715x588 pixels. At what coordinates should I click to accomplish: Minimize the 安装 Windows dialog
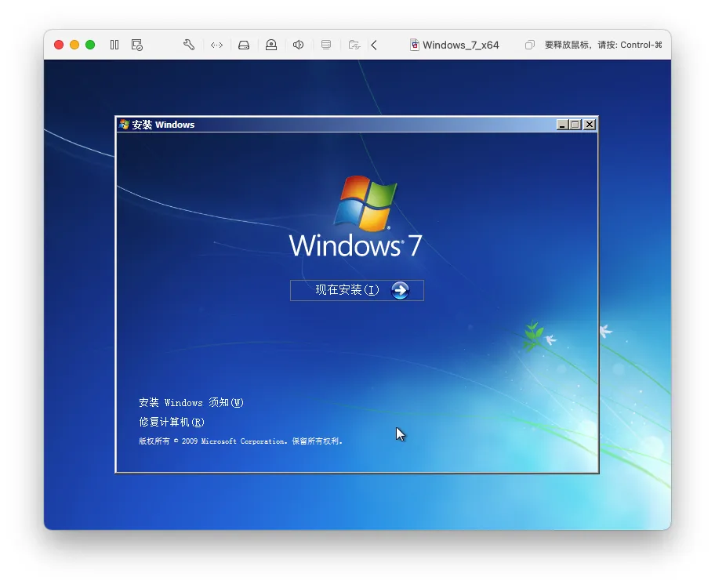click(x=562, y=125)
